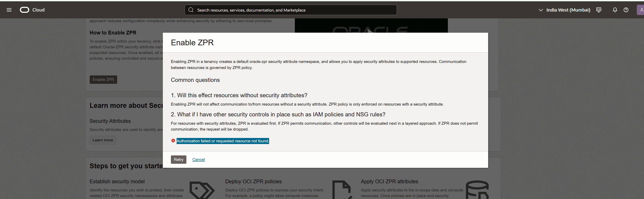Open the help question mark menu
The image size is (644, 199).
[x=626, y=10]
